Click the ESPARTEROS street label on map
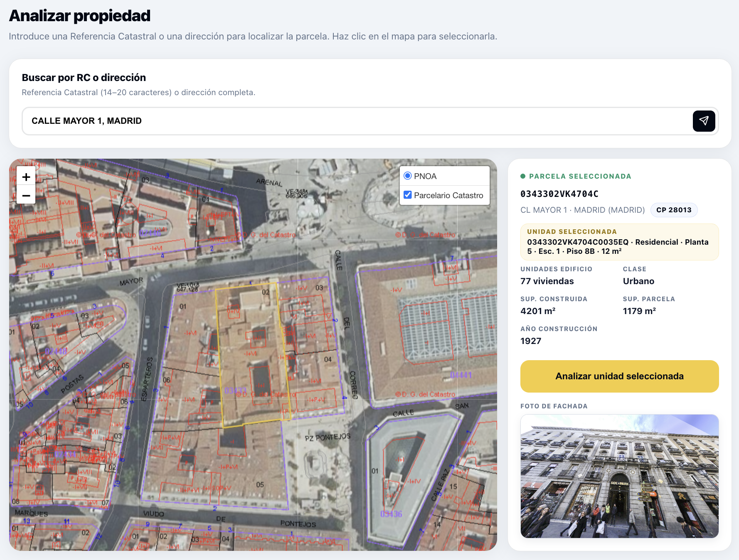This screenshot has height=560, width=739. point(147,380)
